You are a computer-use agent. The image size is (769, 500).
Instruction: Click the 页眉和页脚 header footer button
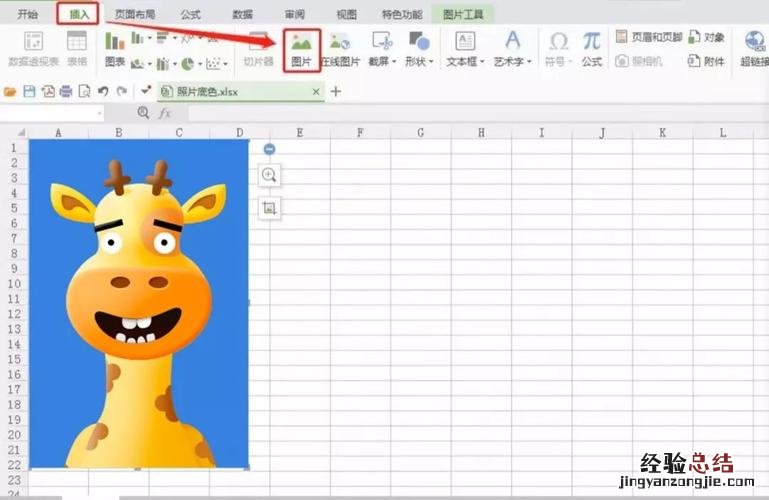[x=648, y=37]
